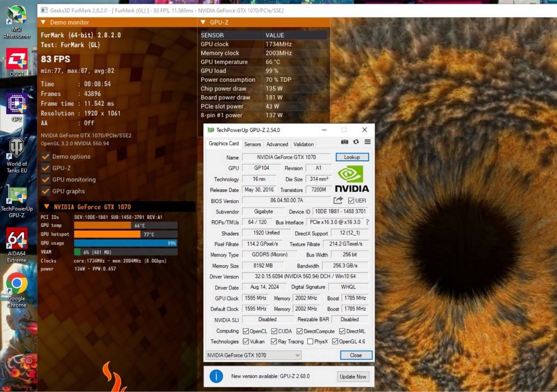Click BIOS export share icon in GPU-Z
This screenshot has width=557, height=392.
pos(338,200)
